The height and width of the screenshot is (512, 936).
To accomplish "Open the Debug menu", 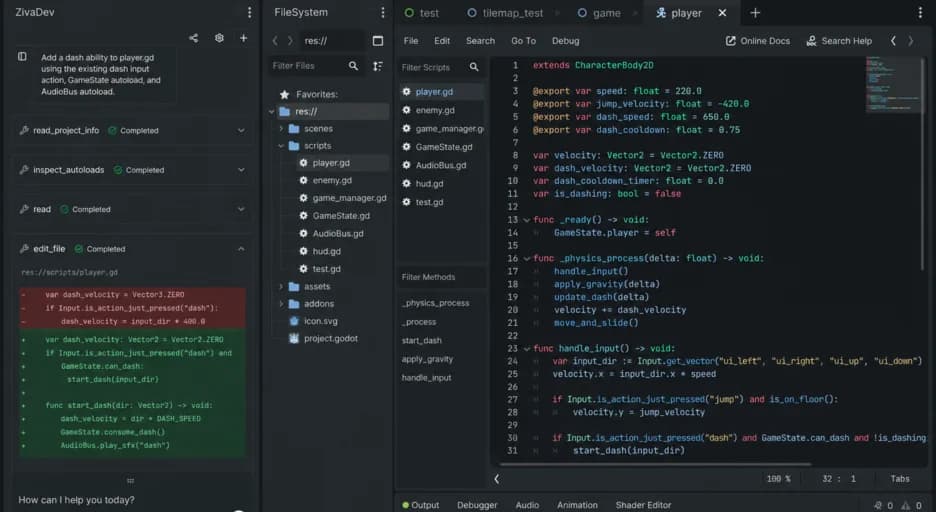I will pos(565,41).
